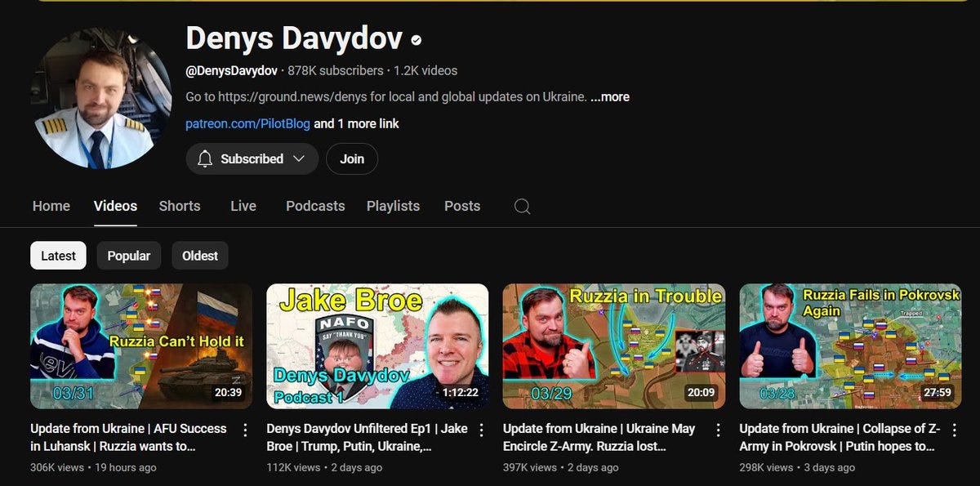Click the '306K views • 19 hours ago' text
The width and height of the screenshot is (980, 486).
pyautogui.click(x=93, y=467)
